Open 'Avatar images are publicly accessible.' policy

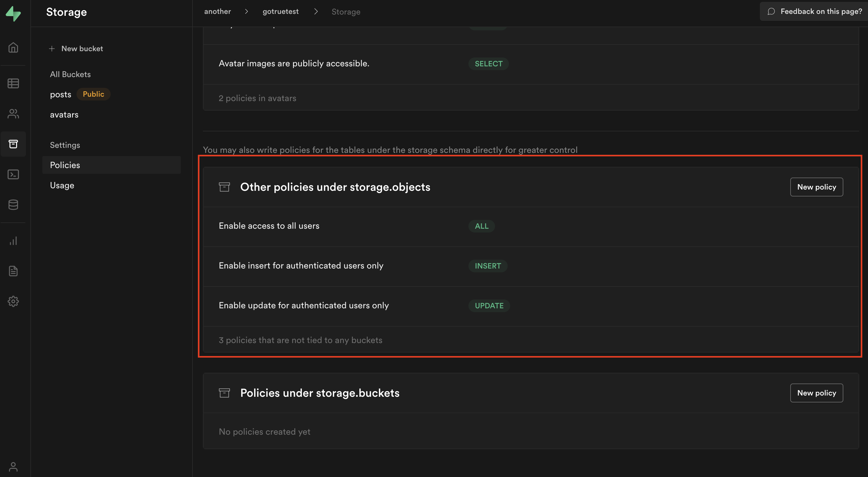tap(531, 64)
